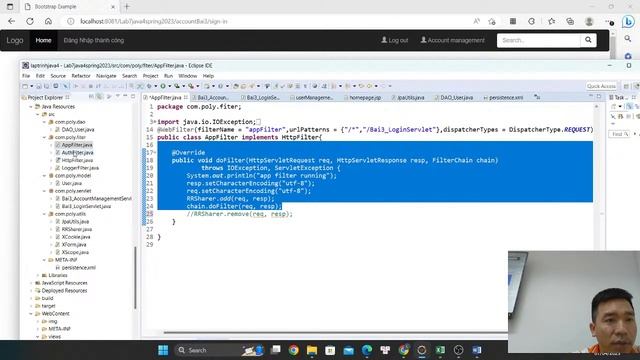Image resolution: width=640 pixels, height=360 pixels.
Task: Open the browser home page
Action: pos(48,21)
